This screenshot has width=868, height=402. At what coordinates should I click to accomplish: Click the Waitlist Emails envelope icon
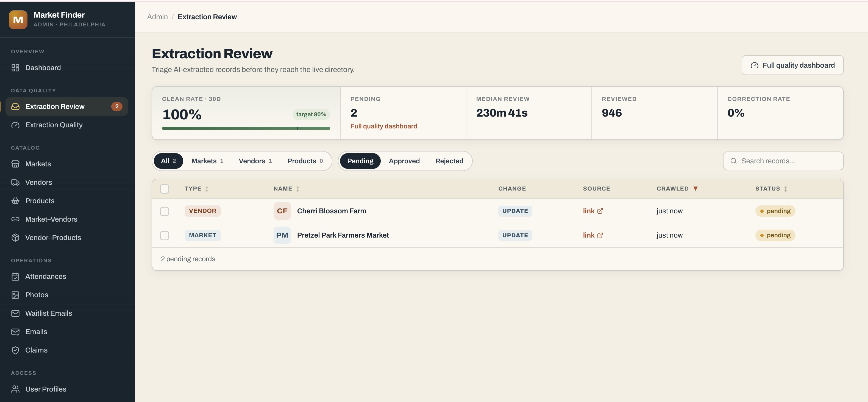point(15,313)
